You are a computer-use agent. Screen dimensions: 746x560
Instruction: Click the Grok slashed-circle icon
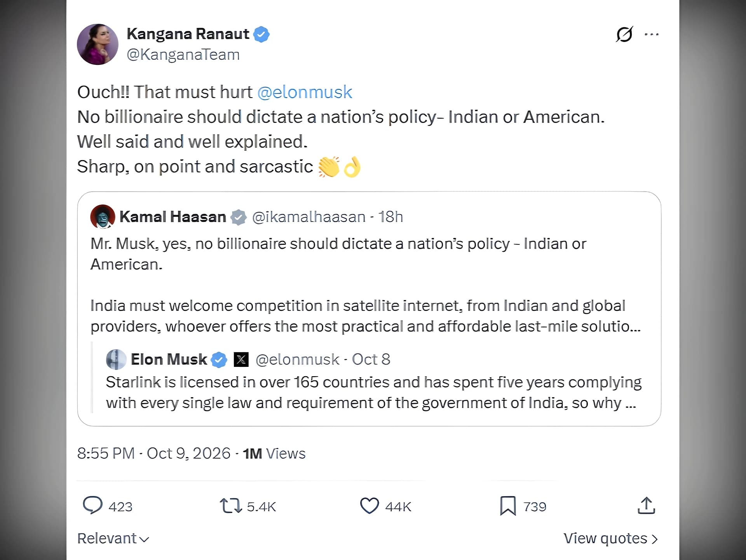point(624,34)
